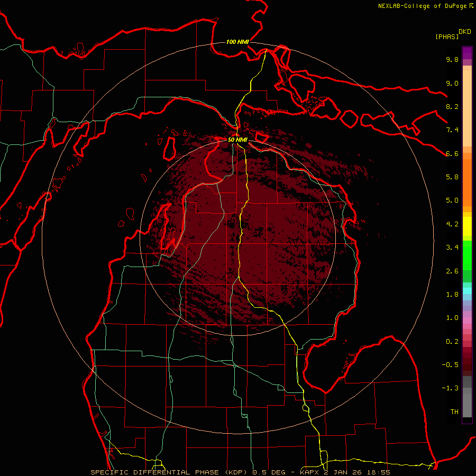Click the 9.8 value on the scale

[452, 60]
